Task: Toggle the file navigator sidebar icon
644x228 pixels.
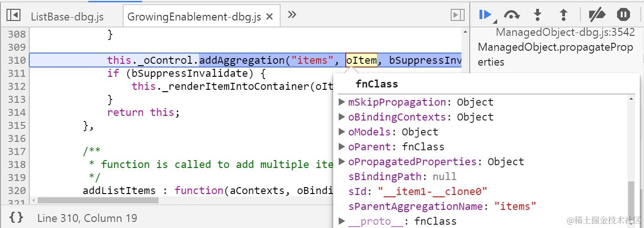Action: pos(13,15)
